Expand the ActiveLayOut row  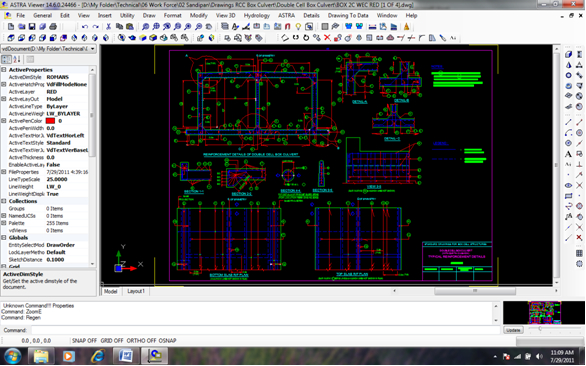tap(4, 99)
